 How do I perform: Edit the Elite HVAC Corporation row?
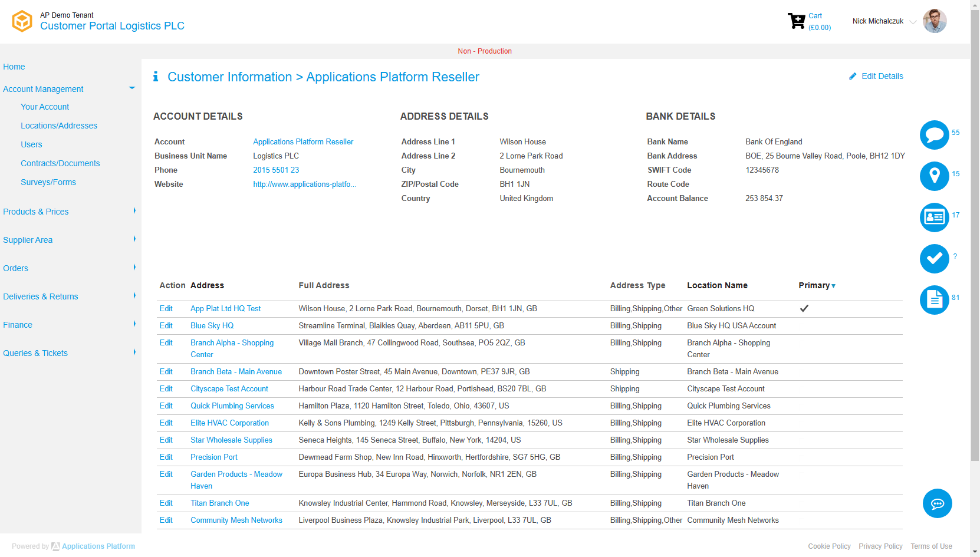pyautogui.click(x=166, y=423)
